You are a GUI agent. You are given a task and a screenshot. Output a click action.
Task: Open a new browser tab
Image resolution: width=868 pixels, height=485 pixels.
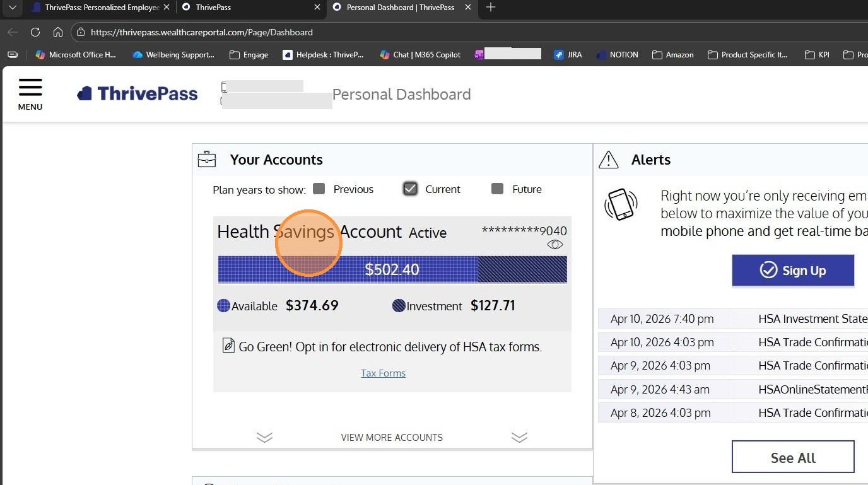point(491,8)
